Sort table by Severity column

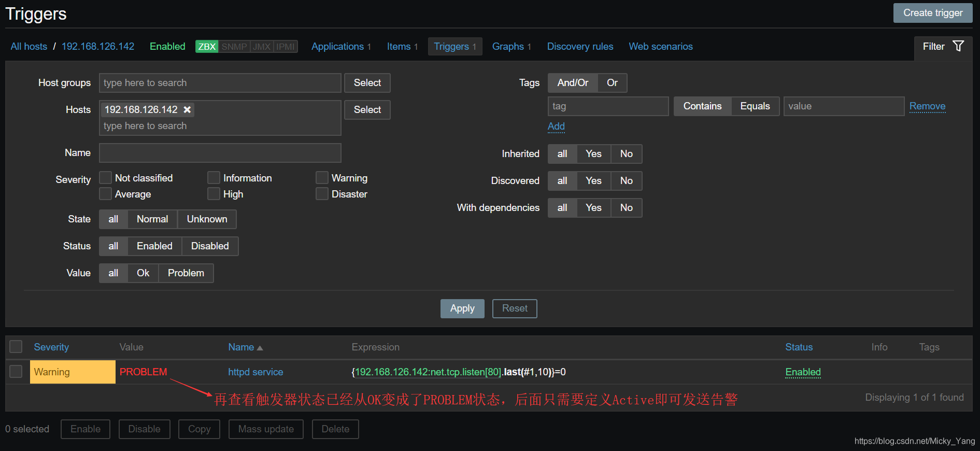point(51,347)
